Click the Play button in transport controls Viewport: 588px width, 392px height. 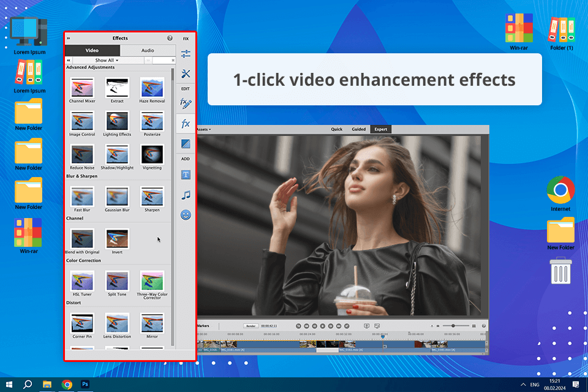pos(323,326)
